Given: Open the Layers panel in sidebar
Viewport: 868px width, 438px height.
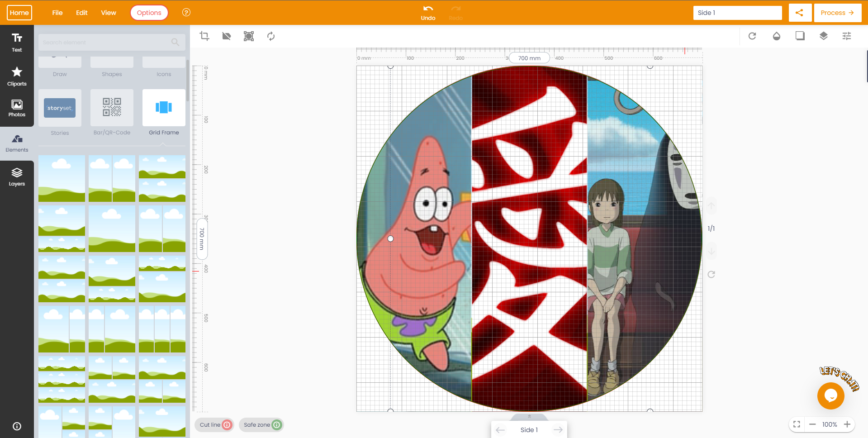Looking at the screenshot, I should pyautogui.click(x=17, y=177).
